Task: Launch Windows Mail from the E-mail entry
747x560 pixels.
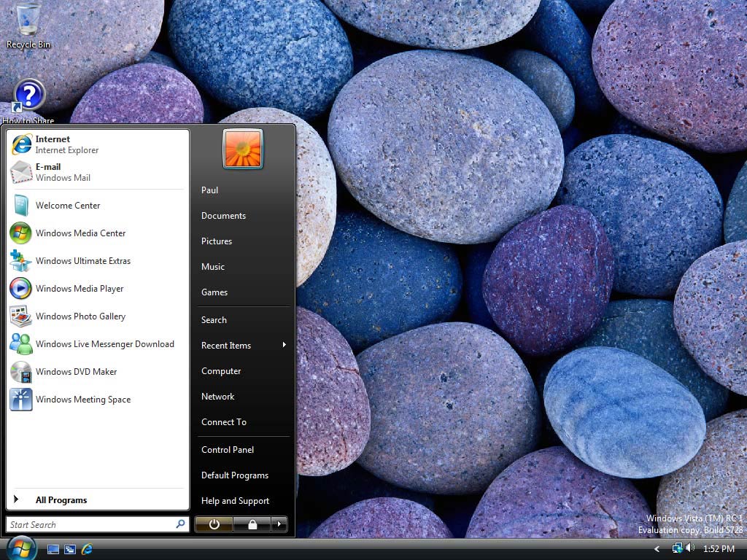Action: coord(98,172)
